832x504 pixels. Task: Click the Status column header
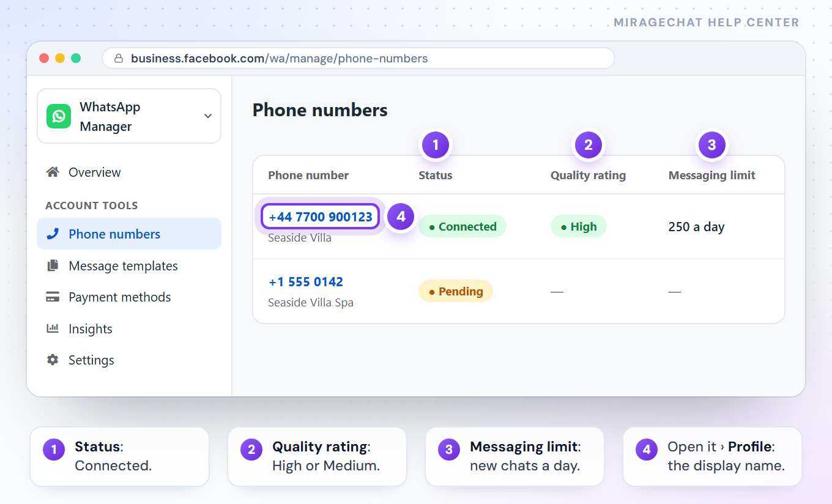pos(436,176)
